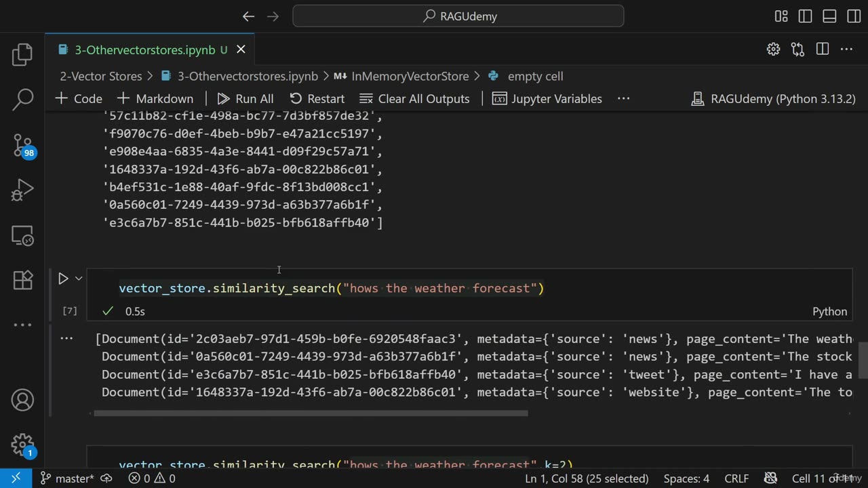Click Clear All Outputs button
868x488 pixels.
coord(414,99)
